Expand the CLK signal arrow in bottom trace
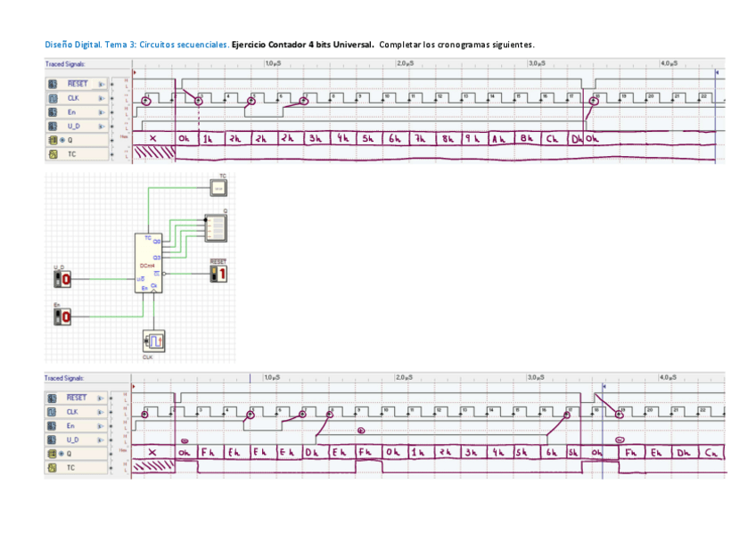 [103, 412]
